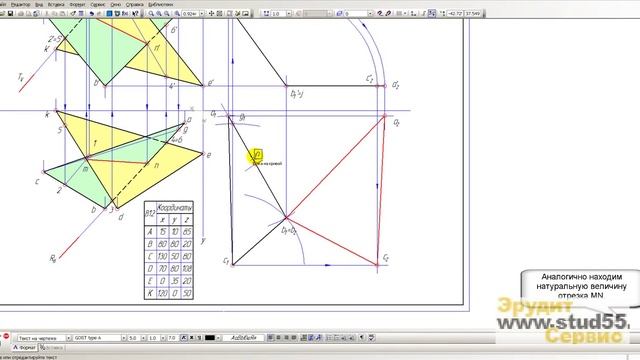Open the text height 5.0 dropdown

(x=143, y=338)
